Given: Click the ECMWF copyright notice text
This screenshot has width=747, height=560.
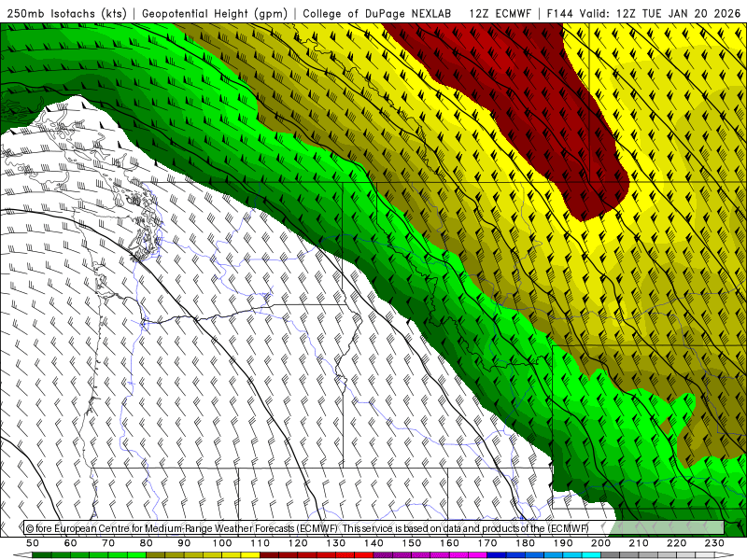Looking at the screenshot, I should click(x=307, y=528).
